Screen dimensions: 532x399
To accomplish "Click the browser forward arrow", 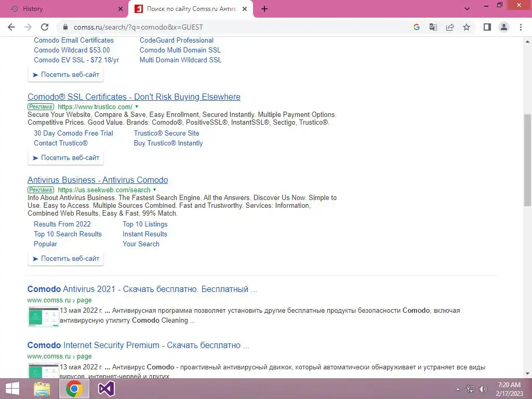I will coord(28,27).
